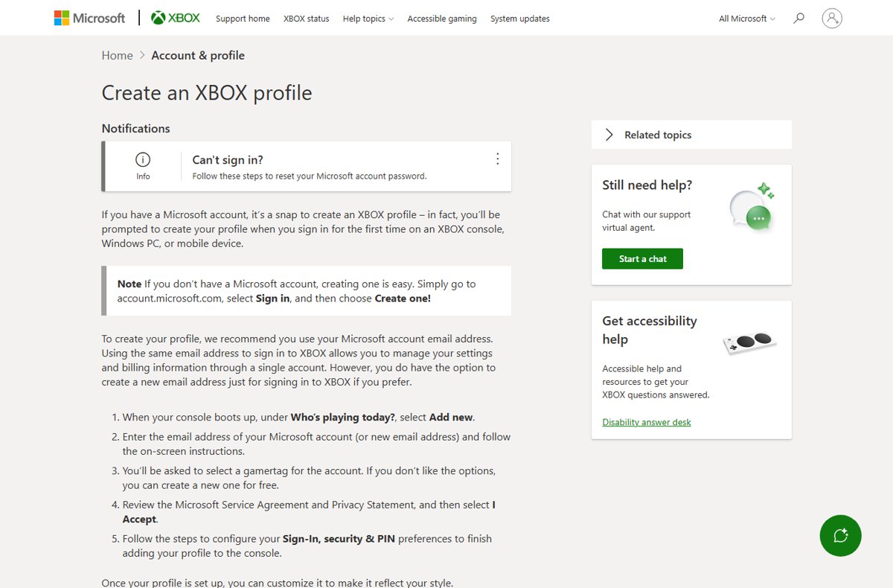This screenshot has height=588, width=893.
Task: Open XBOX status page
Action: click(306, 19)
